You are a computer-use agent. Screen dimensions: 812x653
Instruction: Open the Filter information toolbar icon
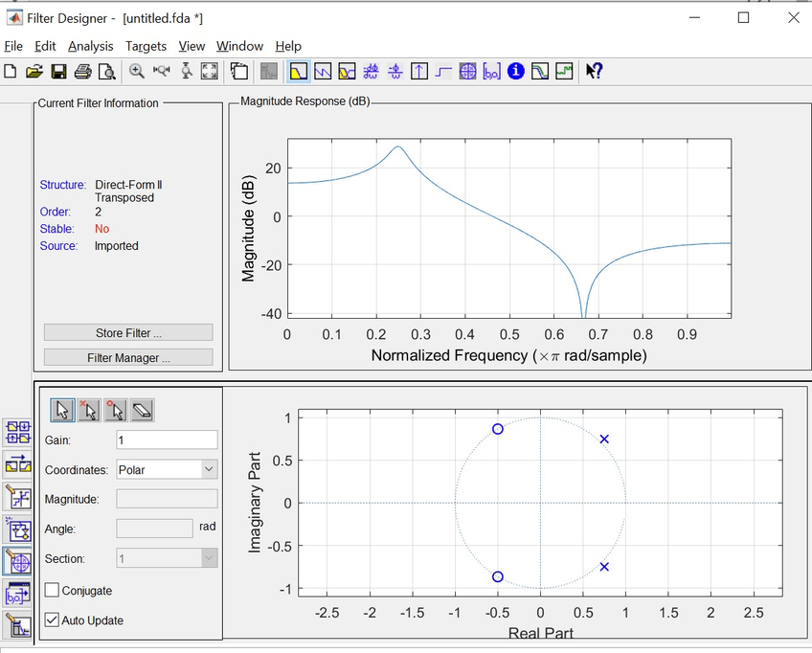click(516, 71)
